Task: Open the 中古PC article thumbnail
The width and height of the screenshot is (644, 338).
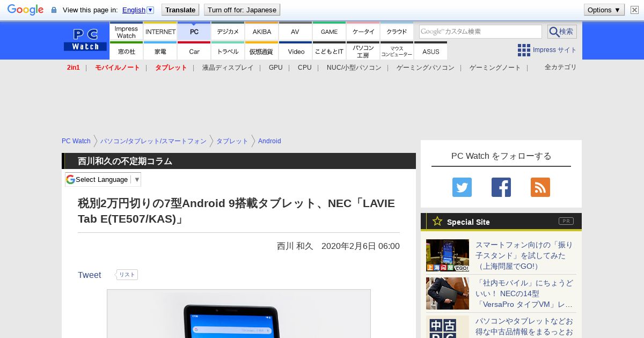Action: pos(448,327)
